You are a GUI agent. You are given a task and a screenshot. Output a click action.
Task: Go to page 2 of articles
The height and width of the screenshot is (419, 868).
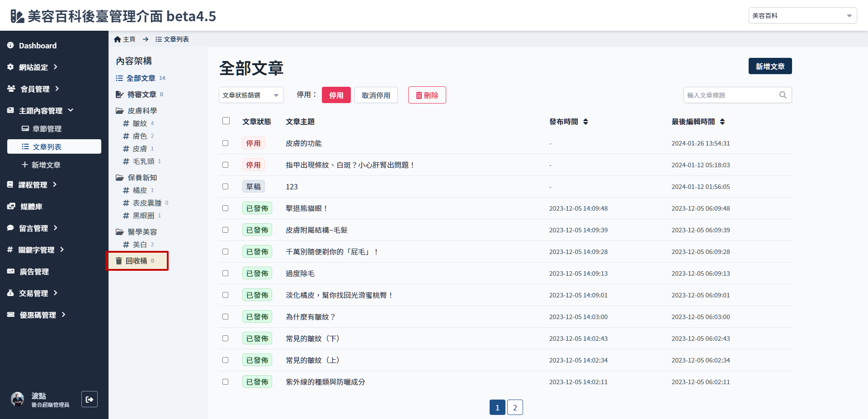click(x=515, y=407)
